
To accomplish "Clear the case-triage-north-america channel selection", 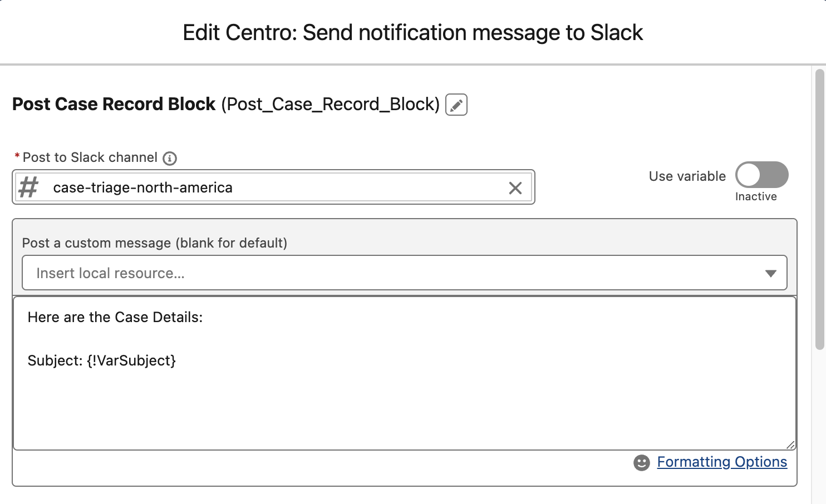I will [x=515, y=188].
